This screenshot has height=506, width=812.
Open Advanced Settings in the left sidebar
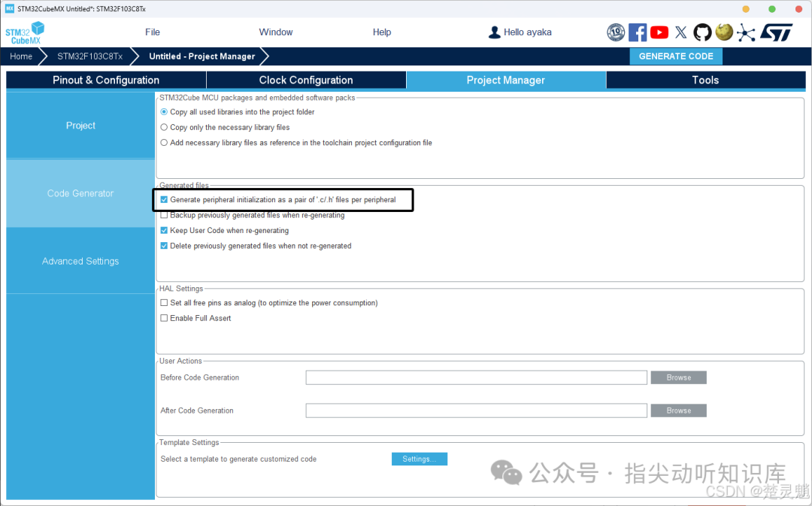[80, 261]
